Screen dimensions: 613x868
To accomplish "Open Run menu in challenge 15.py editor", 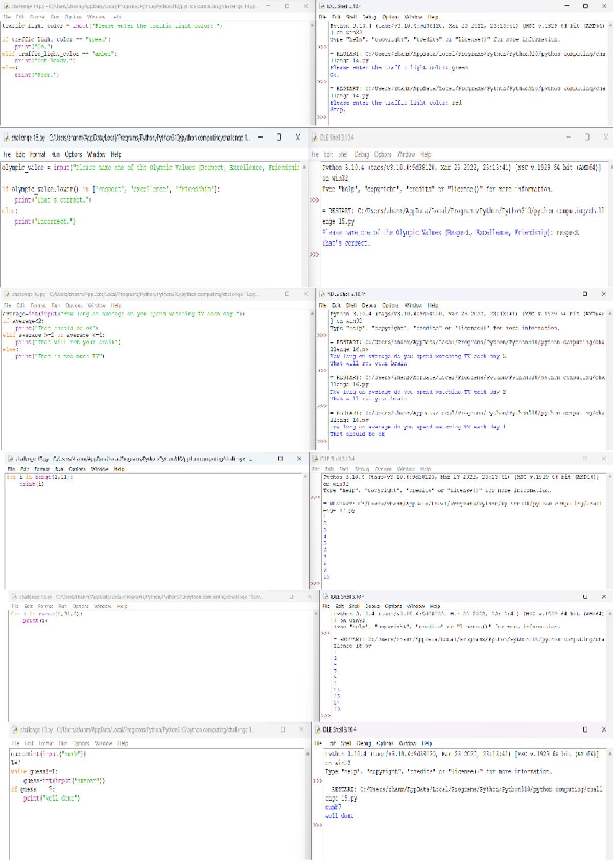I will click(56, 154).
